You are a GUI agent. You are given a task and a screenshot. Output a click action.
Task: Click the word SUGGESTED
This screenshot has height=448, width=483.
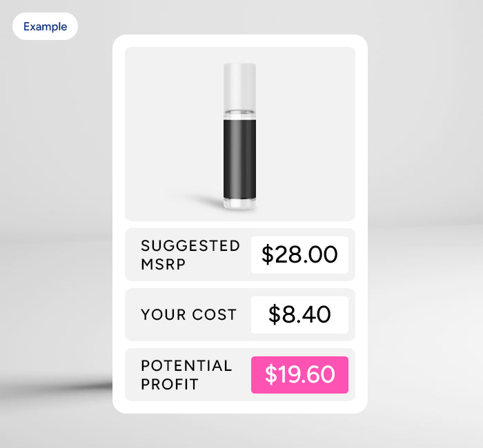(x=190, y=246)
